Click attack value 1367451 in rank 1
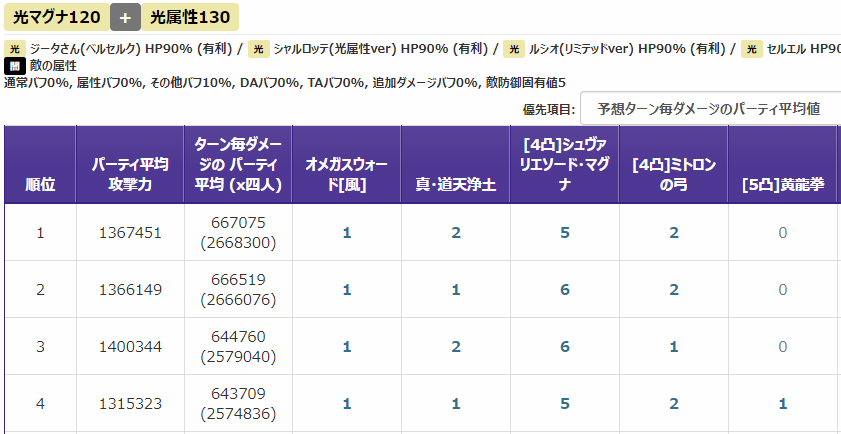The width and height of the screenshot is (841, 434). [x=130, y=233]
